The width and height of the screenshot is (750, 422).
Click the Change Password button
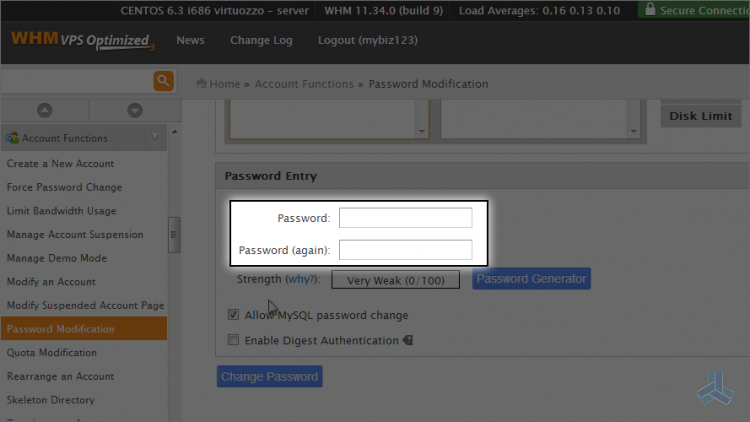269,377
